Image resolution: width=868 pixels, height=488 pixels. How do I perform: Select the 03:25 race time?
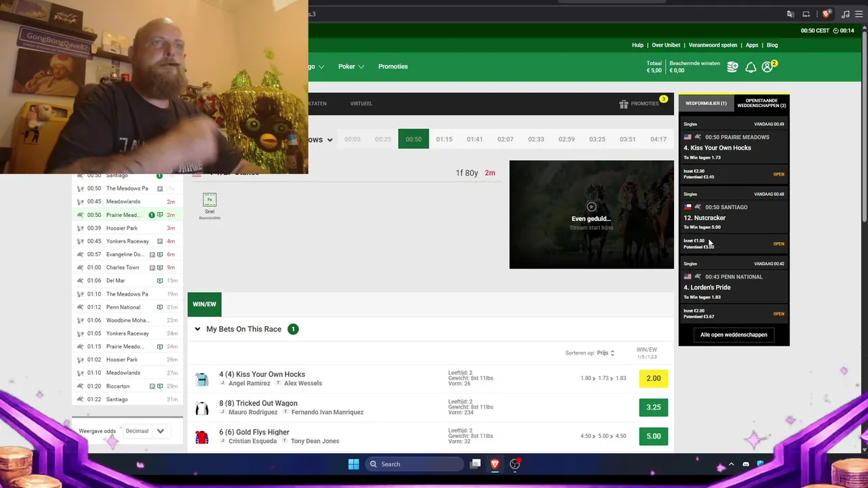pos(597,139)
